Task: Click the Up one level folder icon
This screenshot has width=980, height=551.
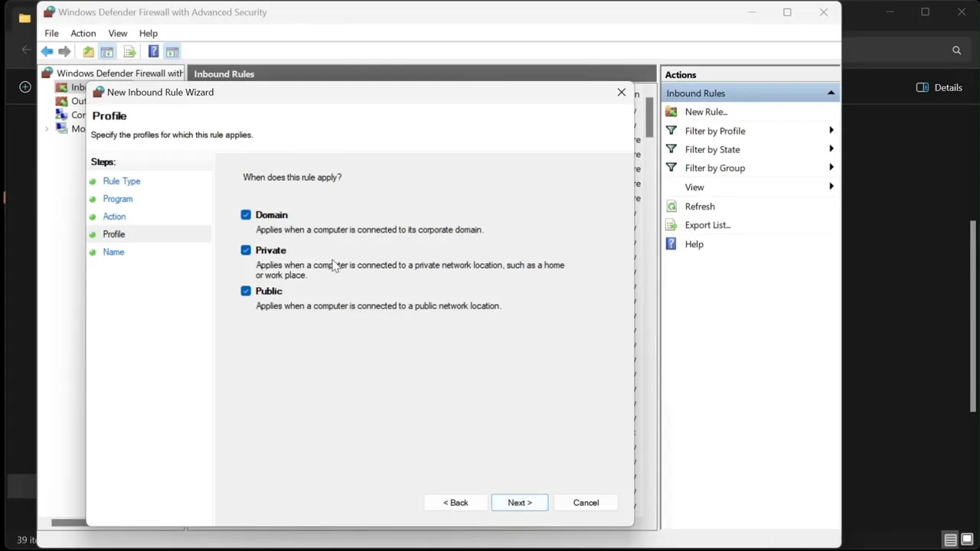Action: tap(88, 52)
